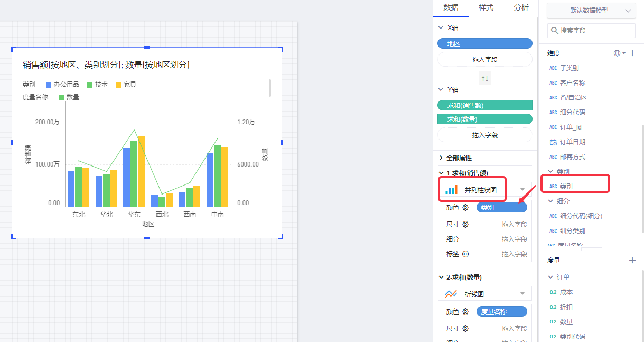Open the 并列柱状图 chart type dropdown
644x342 pixels.
[522, 190]
